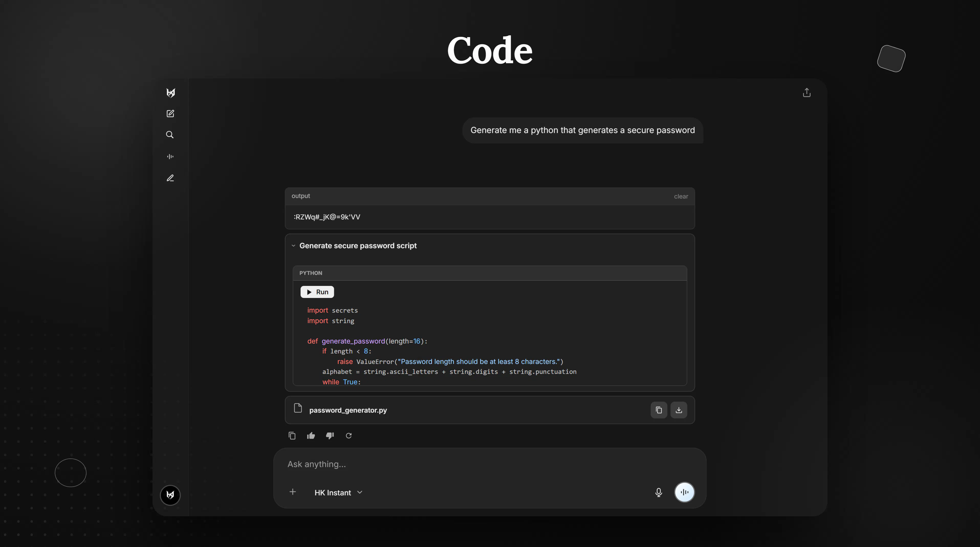Select the generated password output text
The image size is (980, 547).
point(327,217)
